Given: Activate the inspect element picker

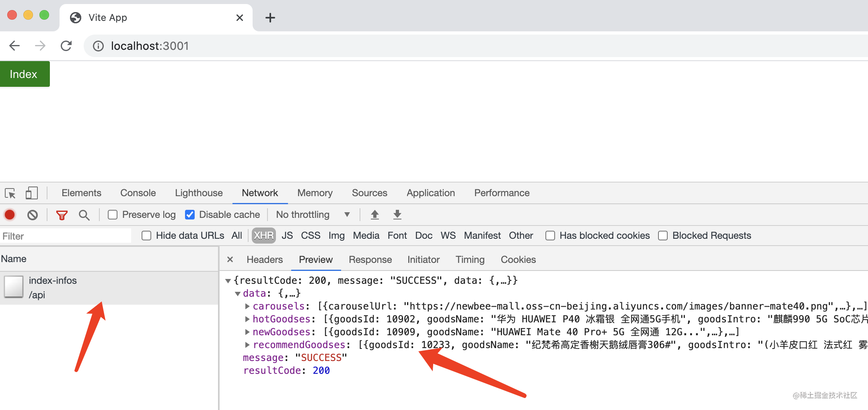Looking at the screenshot, I should click(10, 193).
